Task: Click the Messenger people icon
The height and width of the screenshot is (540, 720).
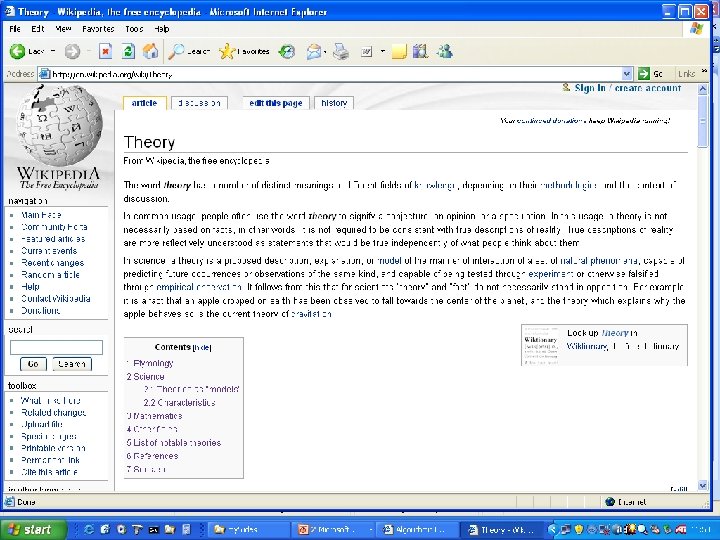Action: [x=444, y=51]
